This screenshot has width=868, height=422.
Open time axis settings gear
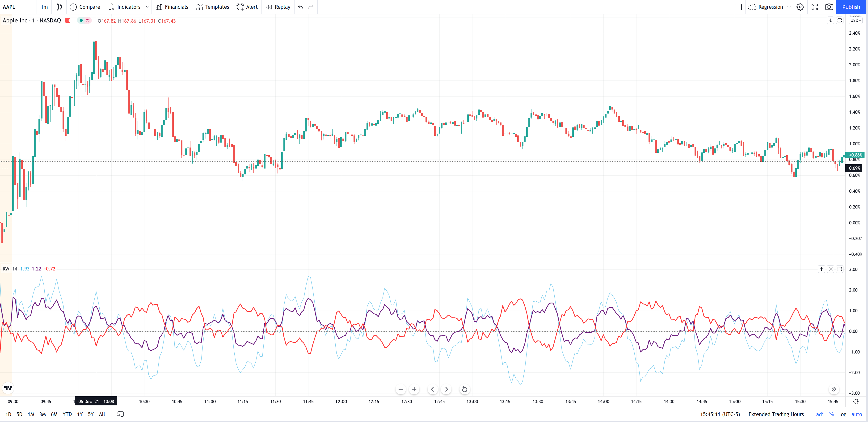(855, 401)
